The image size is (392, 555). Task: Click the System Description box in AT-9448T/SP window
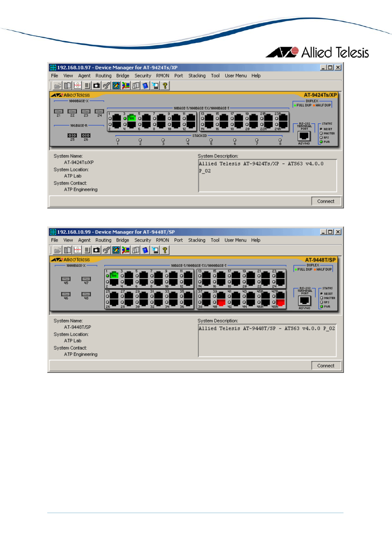click(267, 340)
